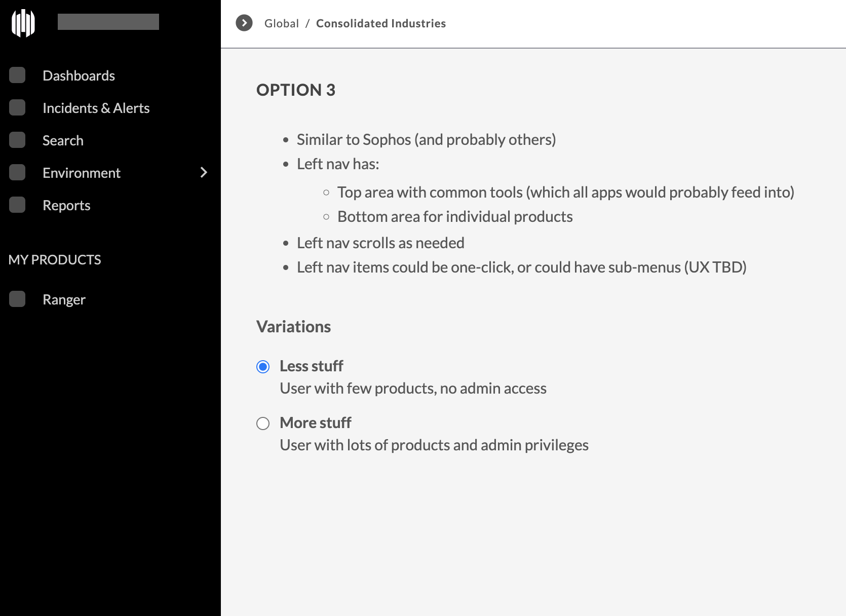Screen dimensions: 846x616
Task: Click the company logo in the sidebar
Action: click(24, 22)
